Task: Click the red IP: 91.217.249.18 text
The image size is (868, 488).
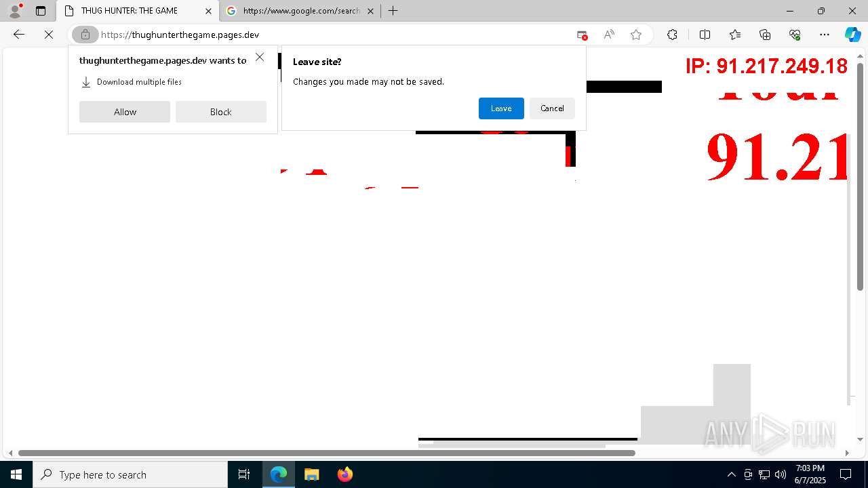Action: point(766,66)
